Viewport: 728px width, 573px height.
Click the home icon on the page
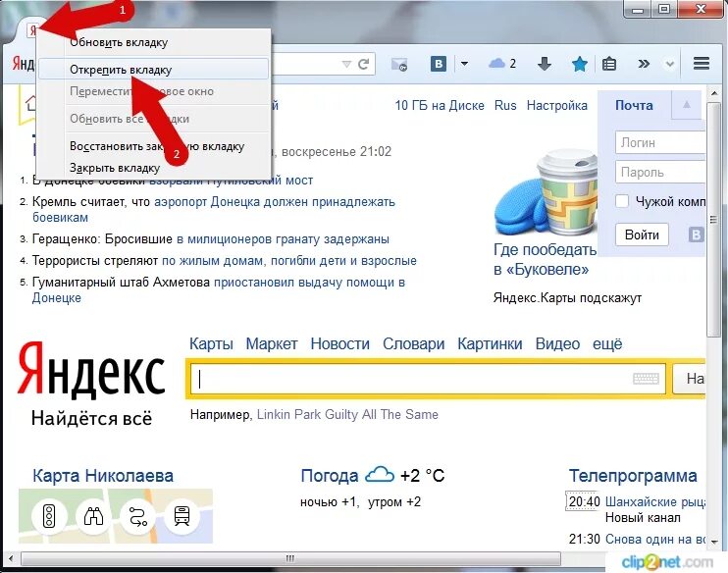(29, 102)
